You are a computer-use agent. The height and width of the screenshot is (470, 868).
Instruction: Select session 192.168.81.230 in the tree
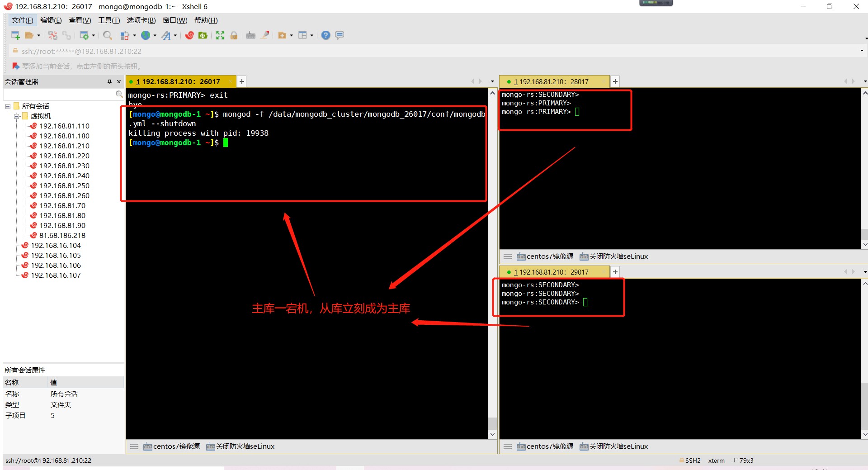(x=64, y=166)
